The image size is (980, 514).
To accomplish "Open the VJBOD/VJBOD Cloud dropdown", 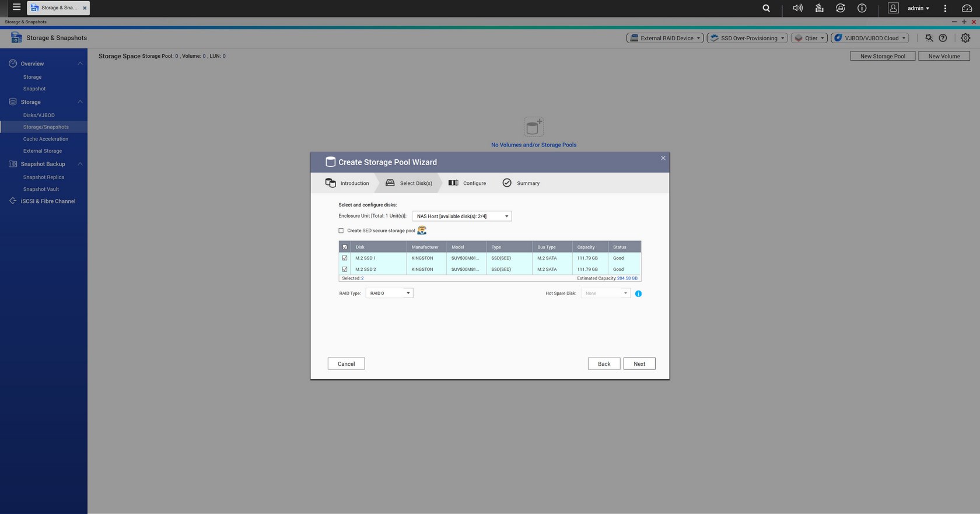I will (870, 38).
